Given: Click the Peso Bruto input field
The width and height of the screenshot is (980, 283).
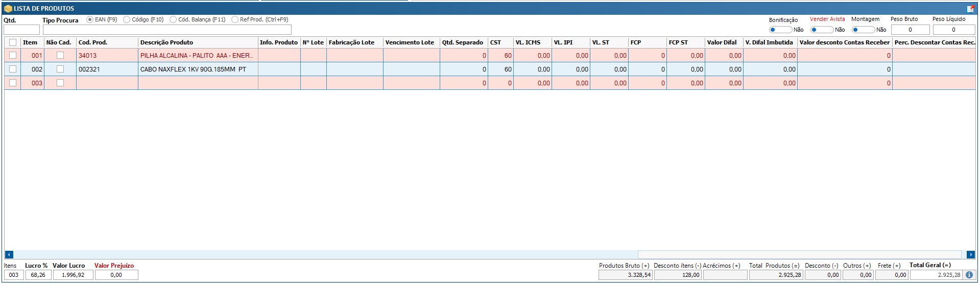Looking at the screenshot, I should (x=910, y=30).
